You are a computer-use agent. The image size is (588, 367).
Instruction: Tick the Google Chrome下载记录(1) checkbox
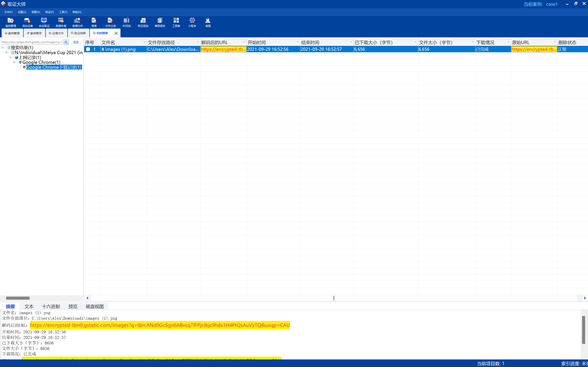click(x=21, y=67)
